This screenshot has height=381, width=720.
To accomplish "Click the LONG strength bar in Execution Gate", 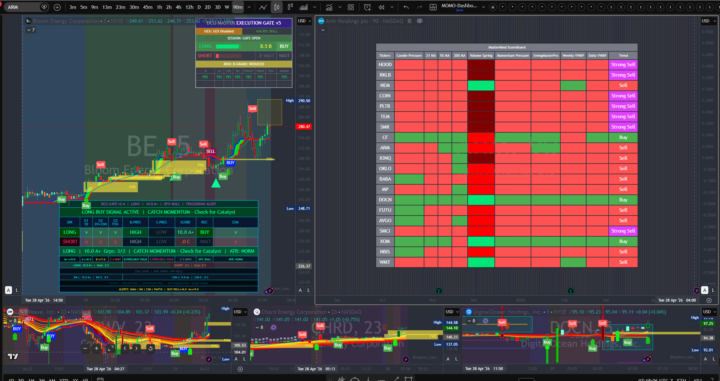I will click(x=228, y=46).
